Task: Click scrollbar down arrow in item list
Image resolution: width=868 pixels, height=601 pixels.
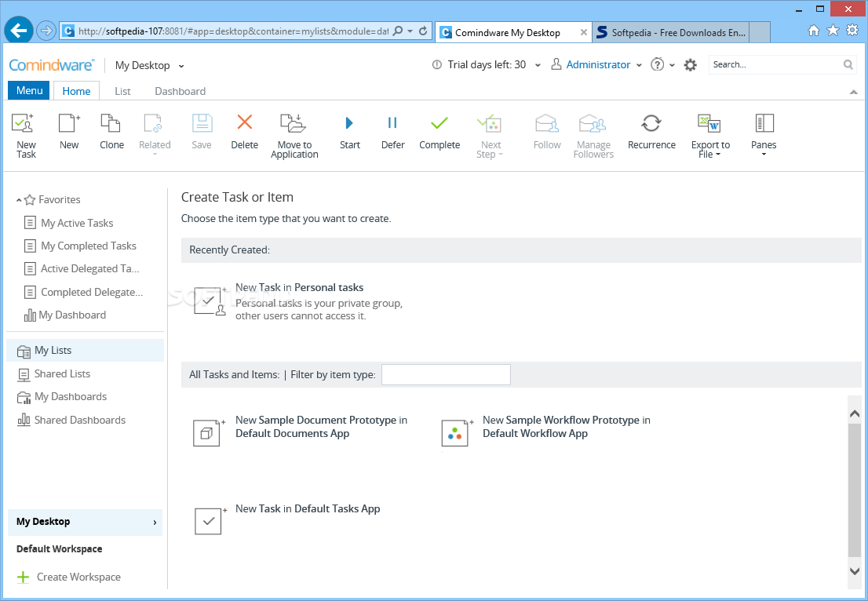Action: coord(854,570)
